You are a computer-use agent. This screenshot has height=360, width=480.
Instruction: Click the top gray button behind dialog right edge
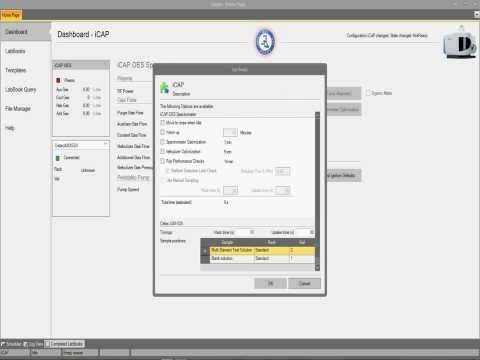(x=344, y=93)
